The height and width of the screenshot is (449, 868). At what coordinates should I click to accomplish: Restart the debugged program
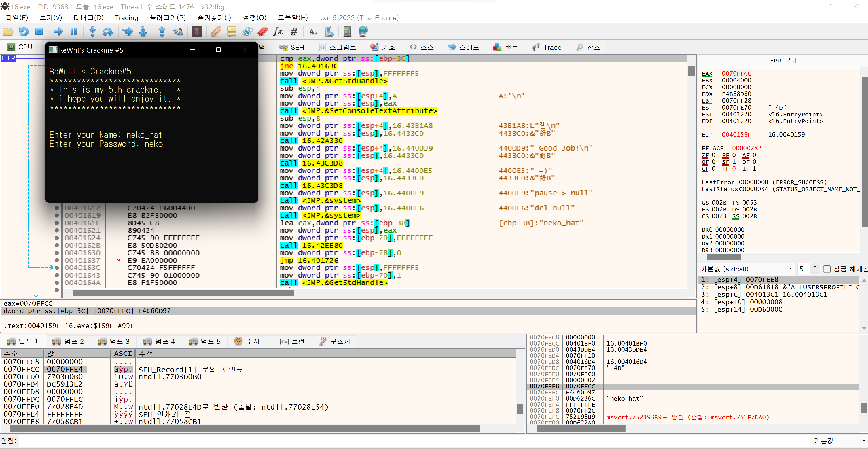pyautogui.click(x=24, y=32)
